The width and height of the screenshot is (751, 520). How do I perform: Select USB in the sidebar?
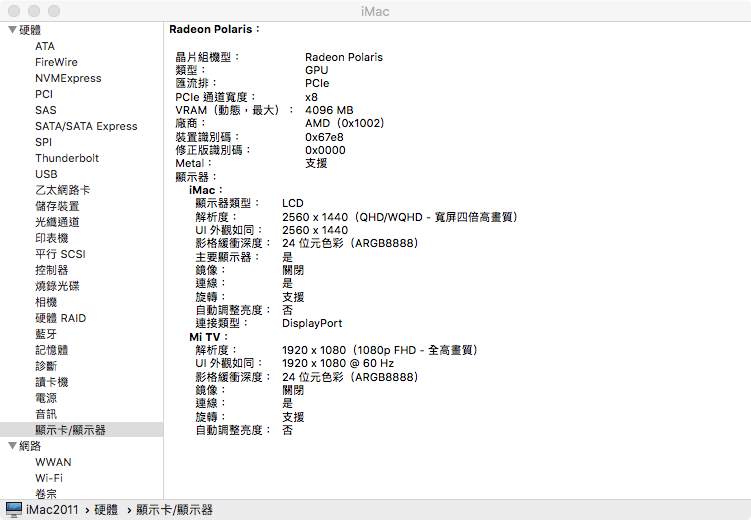[46, 174]
